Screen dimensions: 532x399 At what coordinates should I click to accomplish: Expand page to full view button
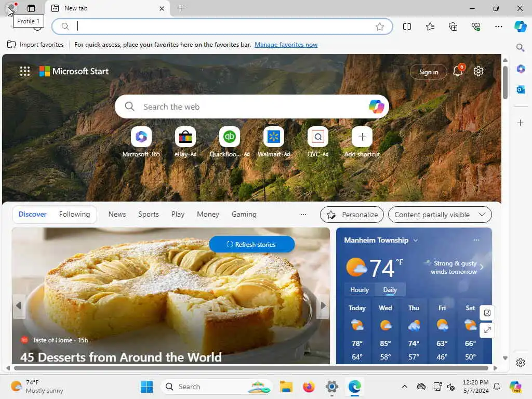[x=487, y=330]
